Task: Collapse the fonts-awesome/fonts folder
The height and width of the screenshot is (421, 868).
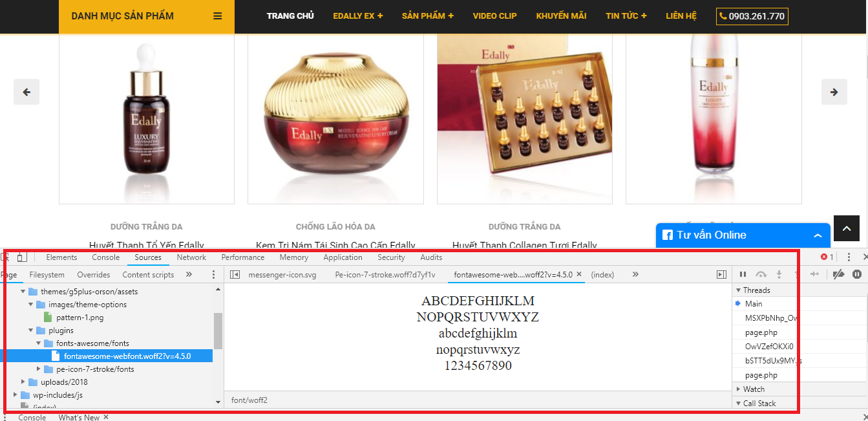Action: point(39,343)
